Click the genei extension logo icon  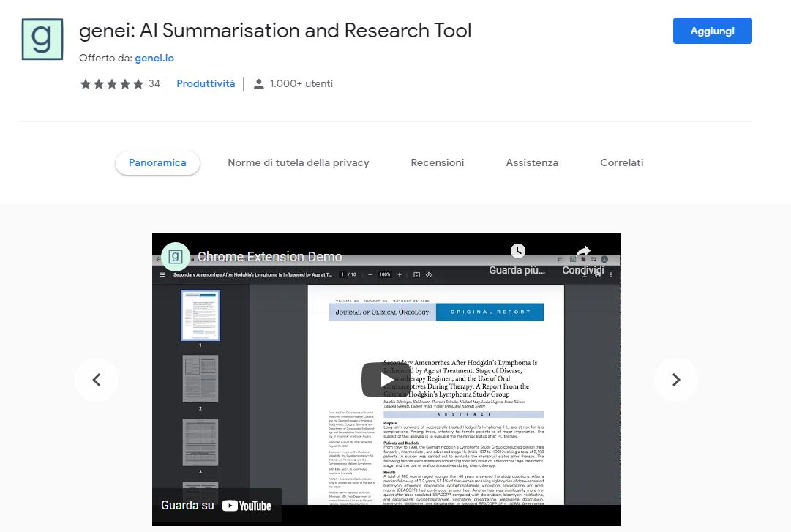pyautogui.click(x=42, y=40)
